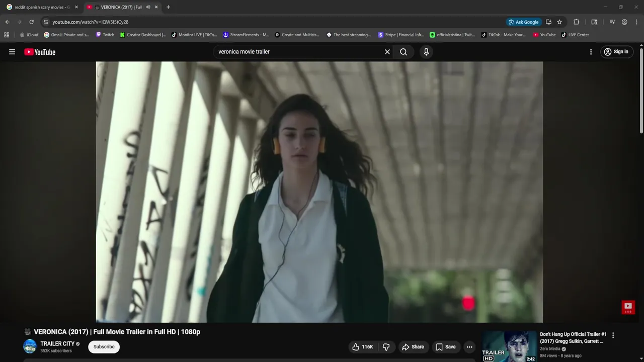Pause the video by clicking the player

click(x=319, y=192)
